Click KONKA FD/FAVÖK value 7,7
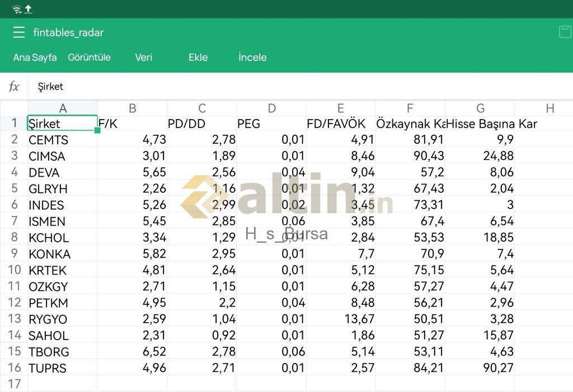573x392 pixels. [341, 253]
